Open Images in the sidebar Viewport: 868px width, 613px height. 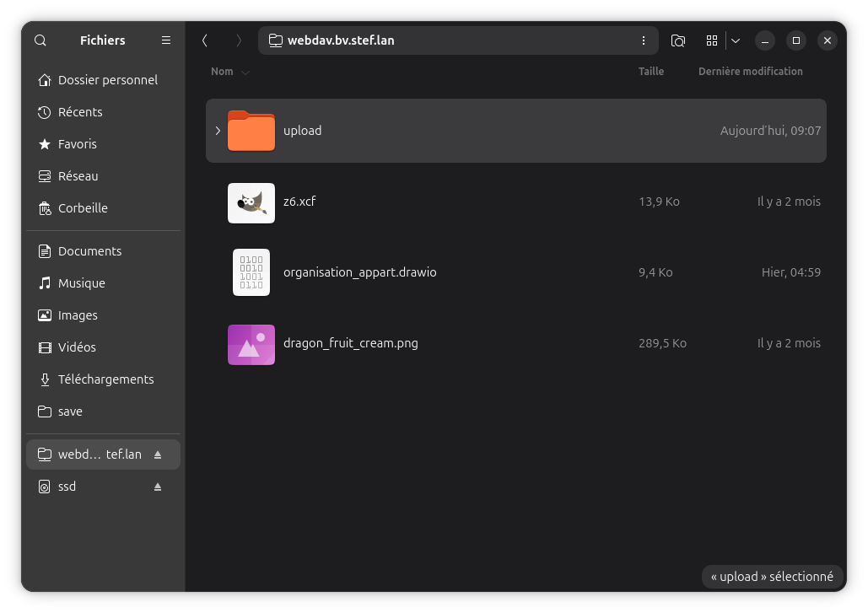[104, 315]
